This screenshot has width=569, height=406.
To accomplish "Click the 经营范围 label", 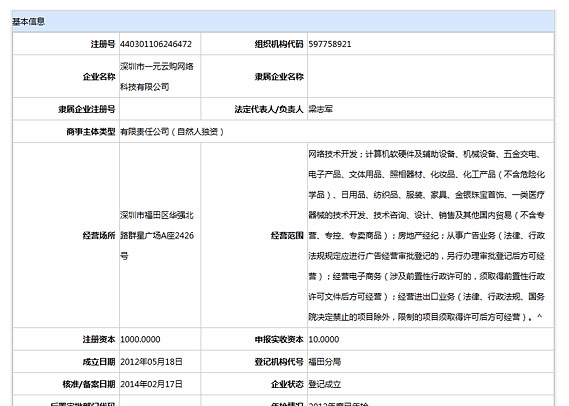I will click(x=287, y=235).
